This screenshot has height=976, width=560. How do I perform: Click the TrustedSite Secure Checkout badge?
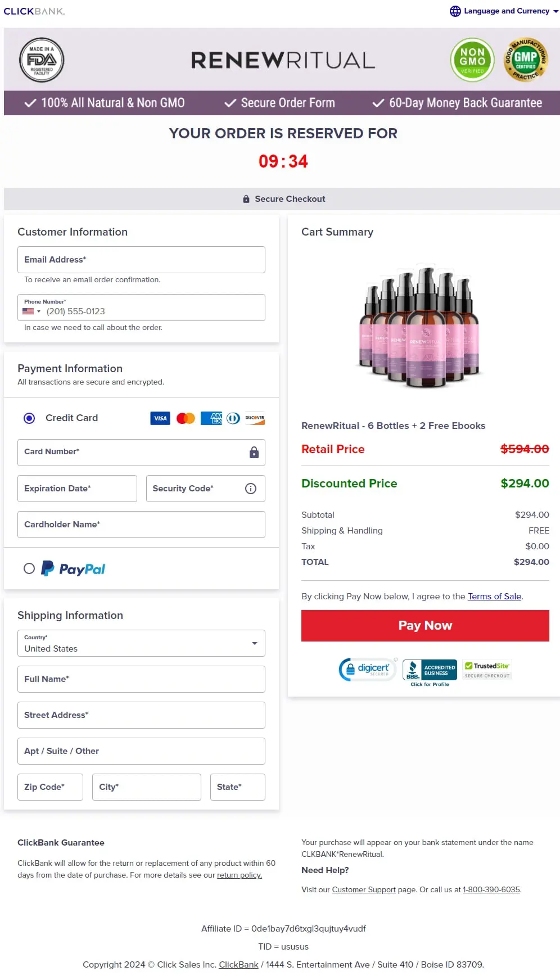[x=486, y=669]
